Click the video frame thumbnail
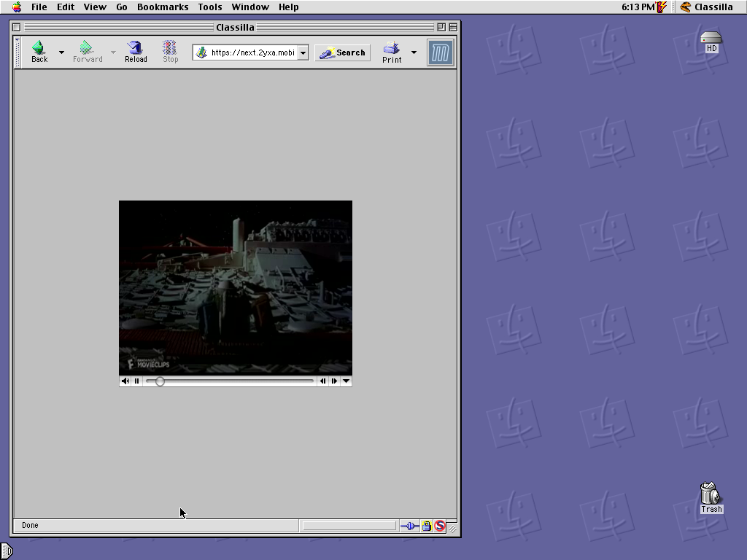747x560 pixels. (236, 287)
